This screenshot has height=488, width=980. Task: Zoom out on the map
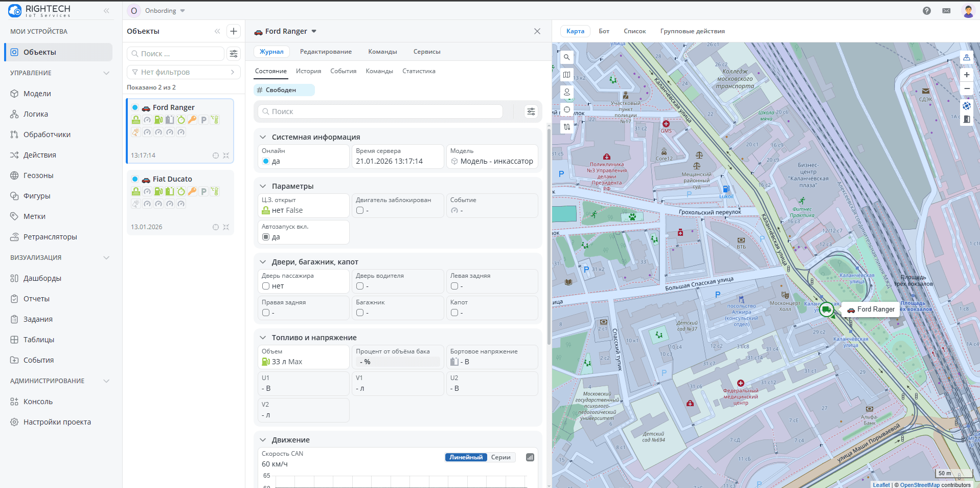967,88
